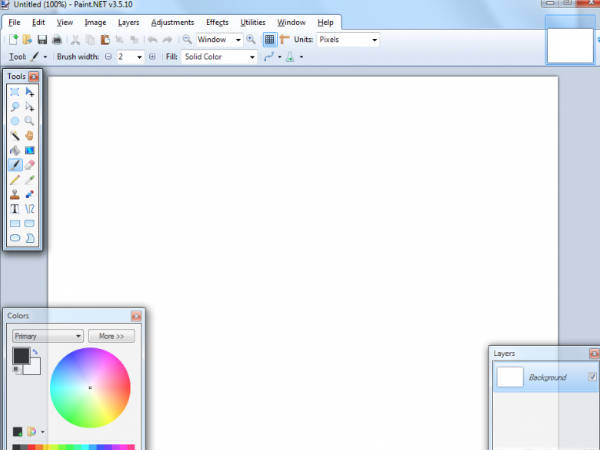Select the Paintbrush tool

15,165
